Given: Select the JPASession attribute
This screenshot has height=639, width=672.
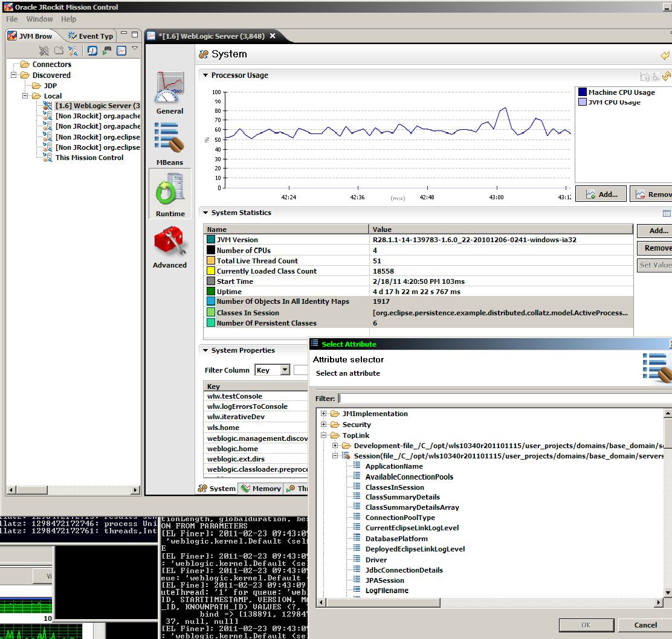Looking at the screenshot, I should (384, 580).
